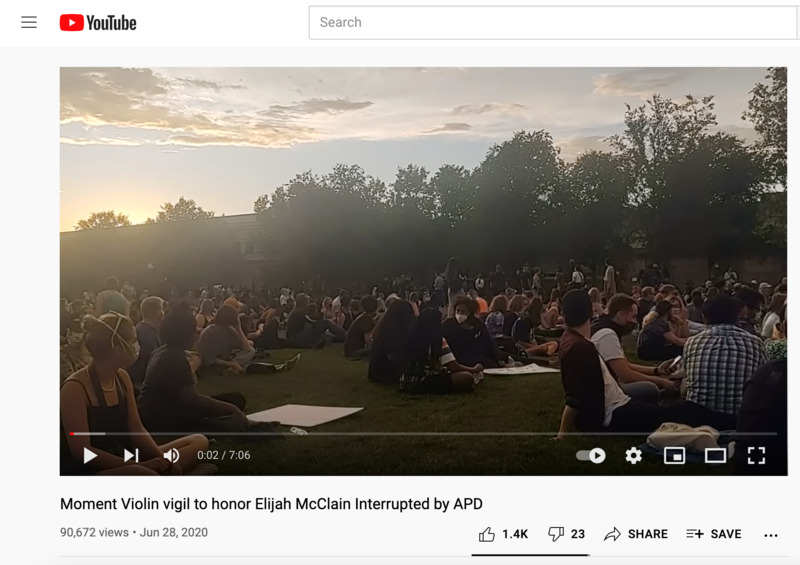
Task: Click the video title text
Action: click(x=271, y=504)
